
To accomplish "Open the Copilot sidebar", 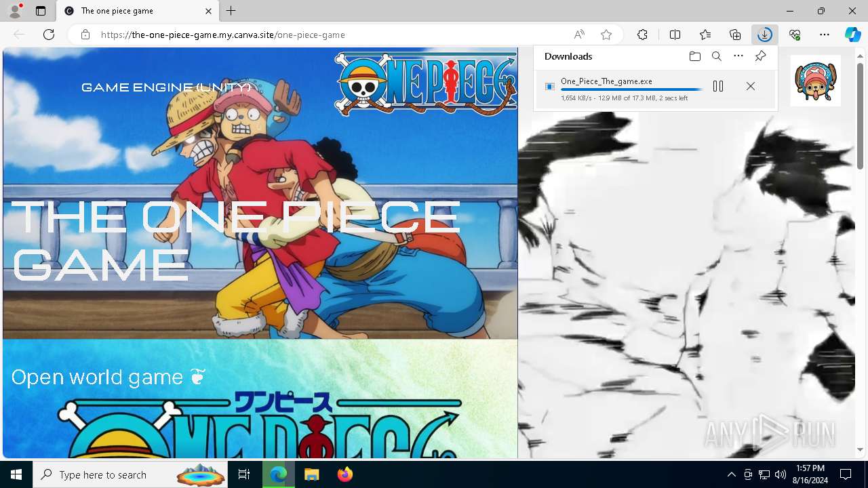I will 853,35.
